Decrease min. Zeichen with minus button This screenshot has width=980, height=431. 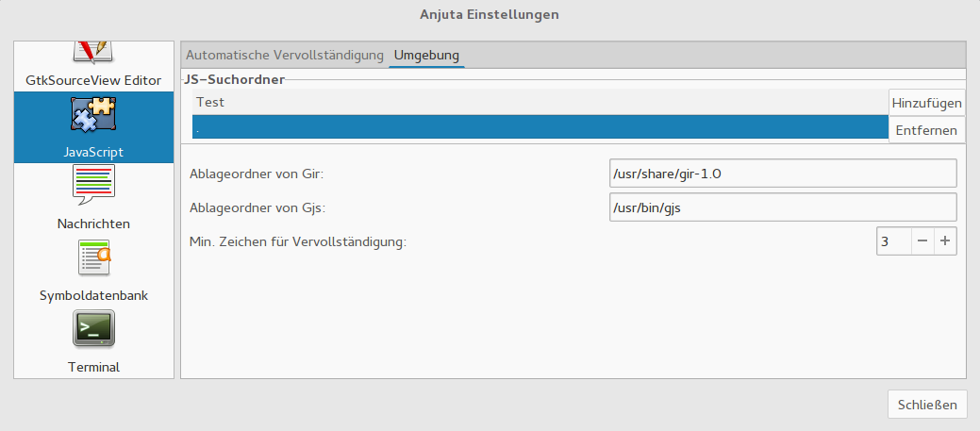click(922, 241)
